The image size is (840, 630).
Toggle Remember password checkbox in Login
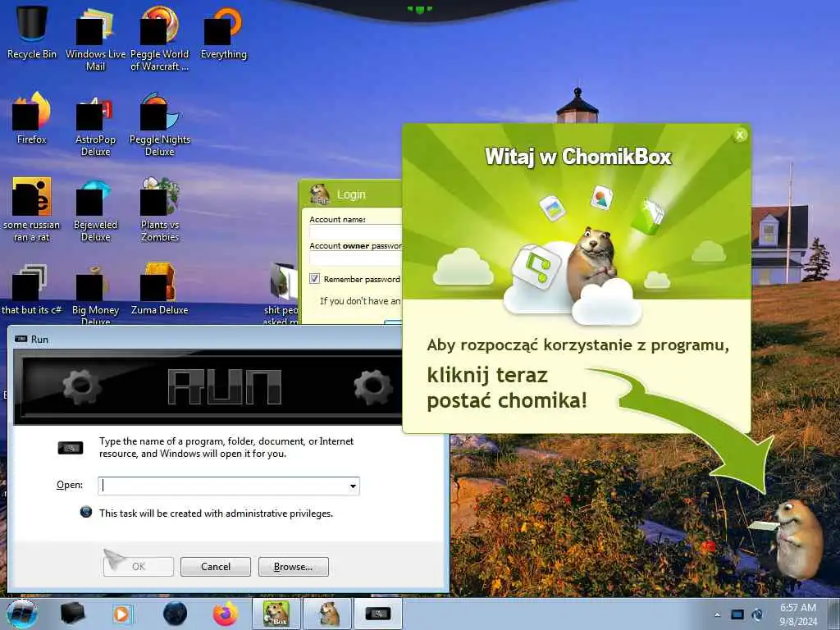pyautogui.click(x=314, y=279)
